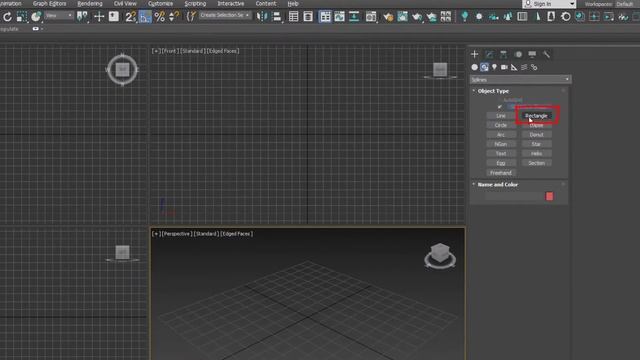The image size is (640, 360).
Task: Click the Select and Manipulate crosshair icon
Action: point(99,17)
